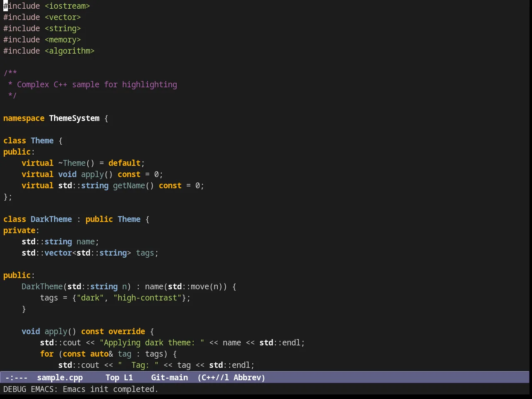
Task: Click the string literal " Tag: "
Action: pyautogui.click(x=138, y=365)
